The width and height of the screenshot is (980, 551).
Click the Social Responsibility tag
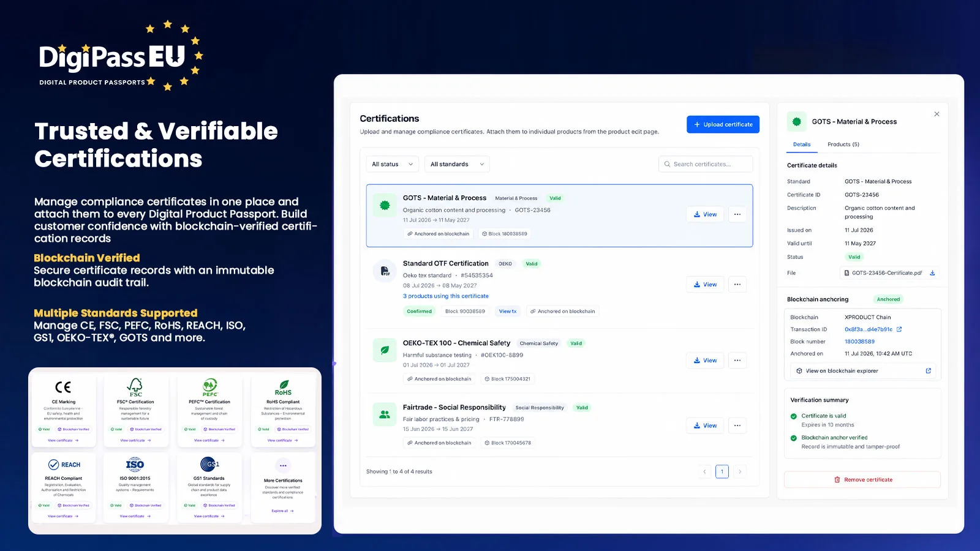(540, 408)
